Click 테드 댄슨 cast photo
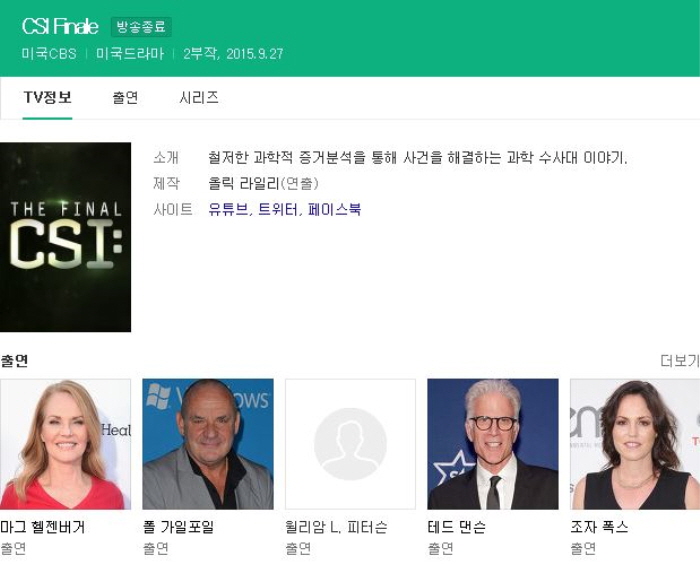Screen dimensions: 700x564 493,444
